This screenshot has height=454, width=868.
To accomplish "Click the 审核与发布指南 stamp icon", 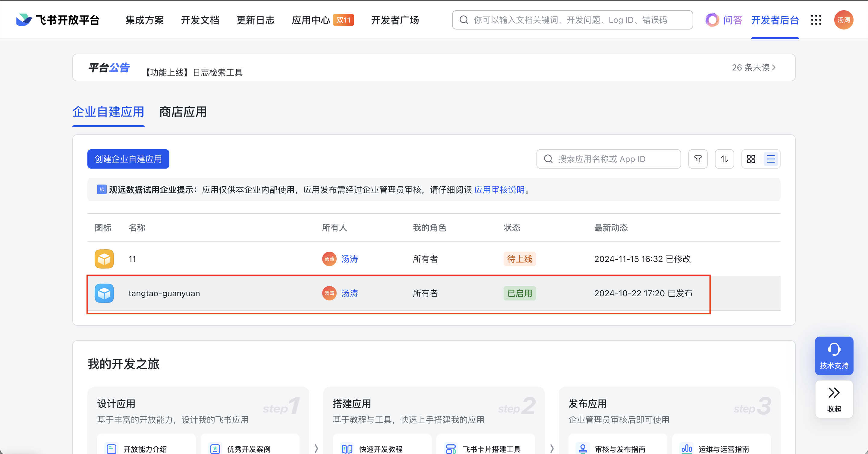I will [x=583, y=449].
